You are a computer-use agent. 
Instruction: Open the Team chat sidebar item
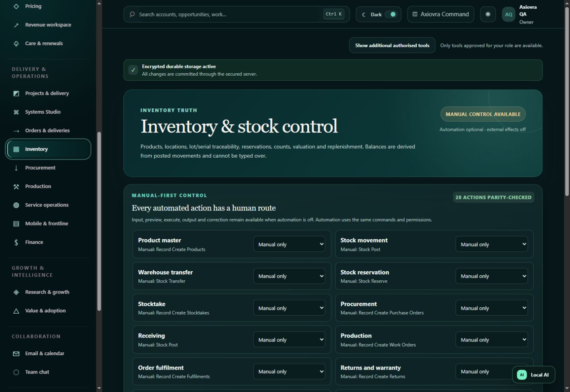coord(48,372)
